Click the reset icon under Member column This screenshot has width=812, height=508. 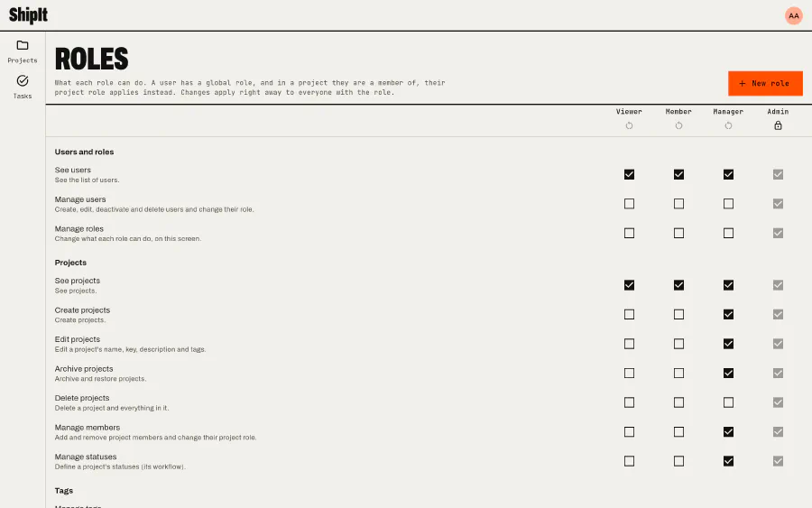coord(678,125)
